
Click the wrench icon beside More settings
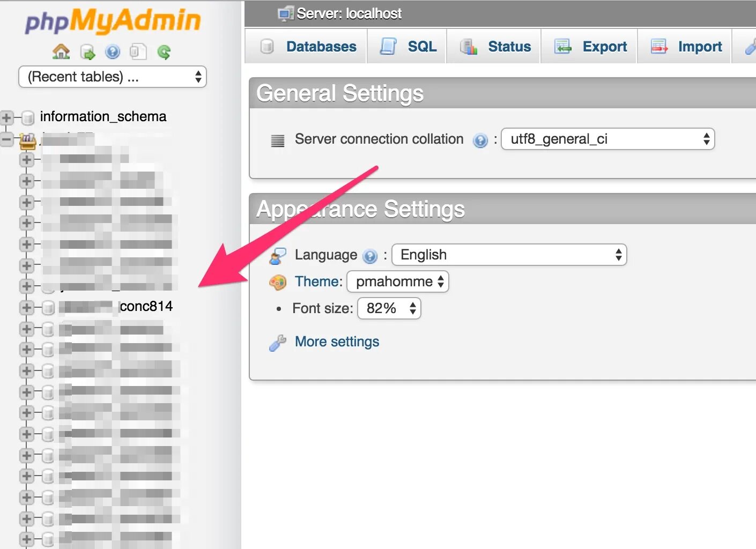coord(277,343)
